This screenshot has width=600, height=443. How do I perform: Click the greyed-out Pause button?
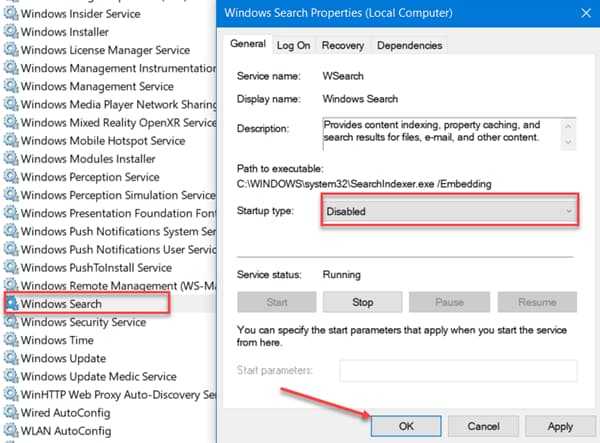(449, 302)
